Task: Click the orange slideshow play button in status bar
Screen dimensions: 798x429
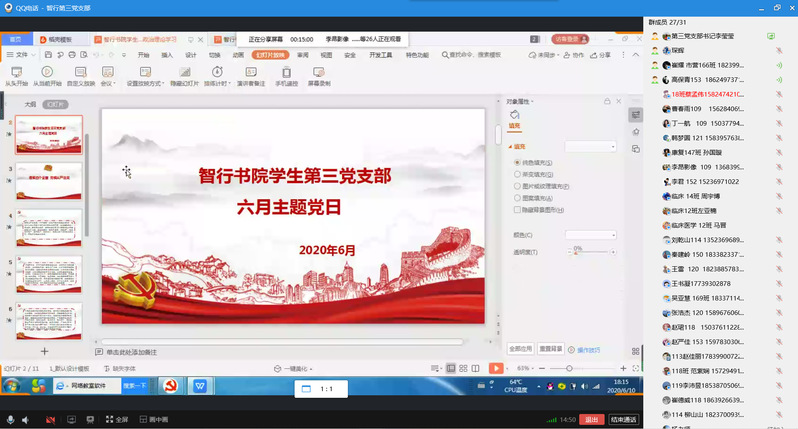Action: tap(495, 368)
